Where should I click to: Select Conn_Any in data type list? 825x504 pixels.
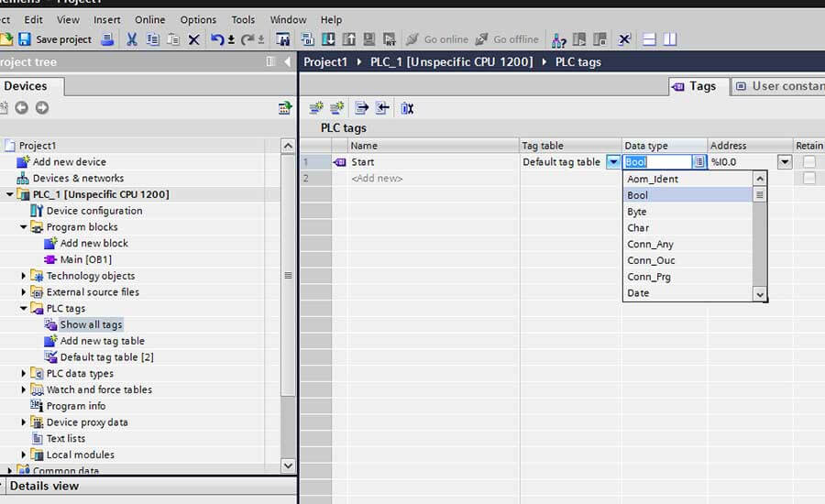(x=688, y=244)
